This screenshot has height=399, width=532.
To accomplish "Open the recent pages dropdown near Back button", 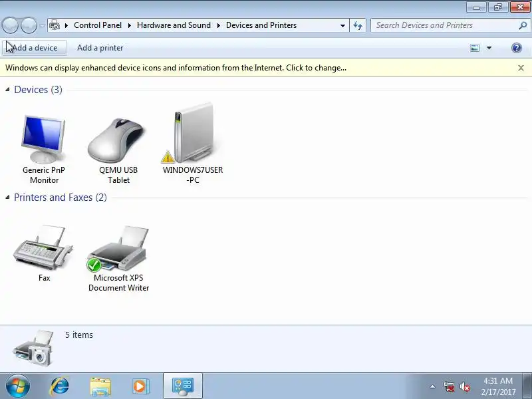I will pos(42,25).
